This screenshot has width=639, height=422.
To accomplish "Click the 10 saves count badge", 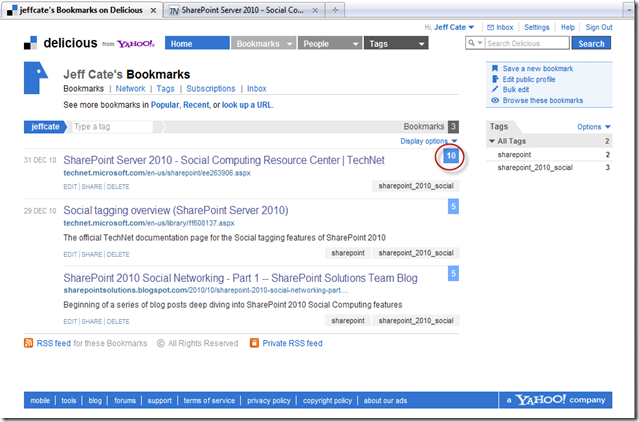I will tap(451, 156).
